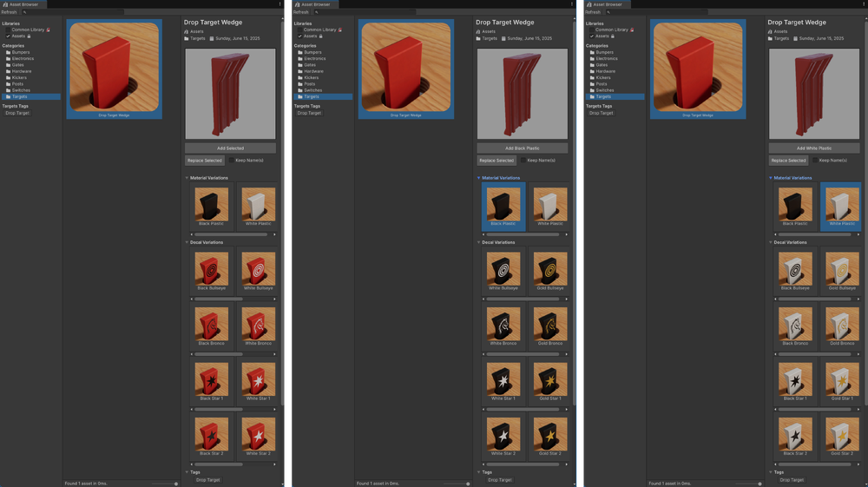Click Assets library link icon in left details panel
The height and width of the screenshot is (487, 868).
point(187,31)
